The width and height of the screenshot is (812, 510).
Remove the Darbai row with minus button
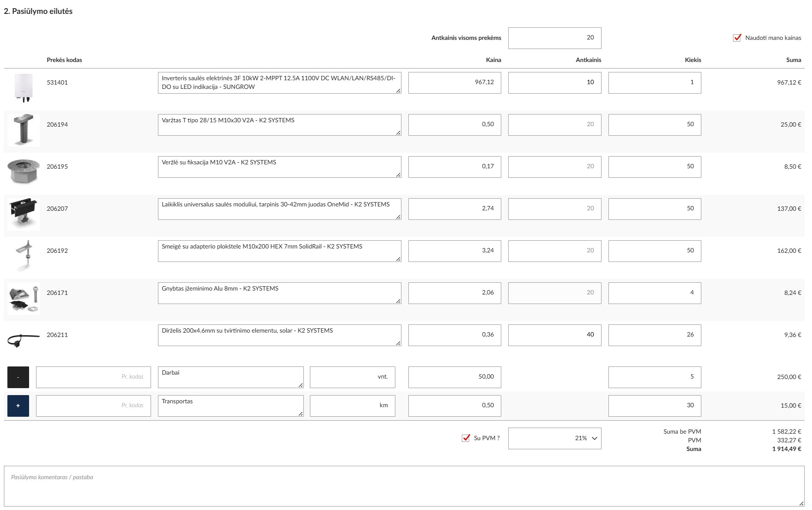tap(18, 377)
